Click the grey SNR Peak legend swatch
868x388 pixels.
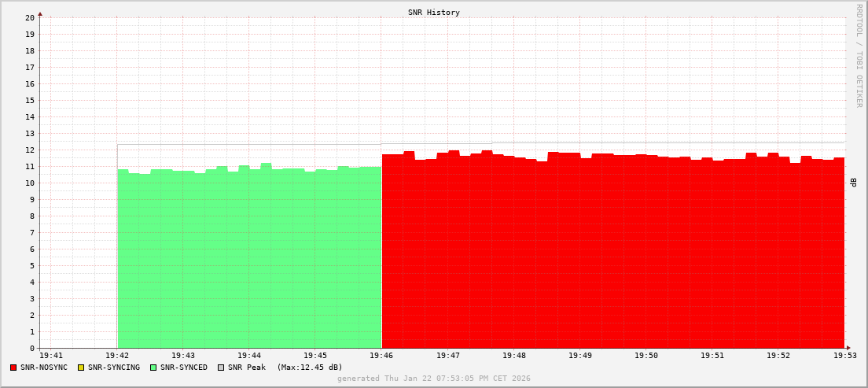(221, 368)
